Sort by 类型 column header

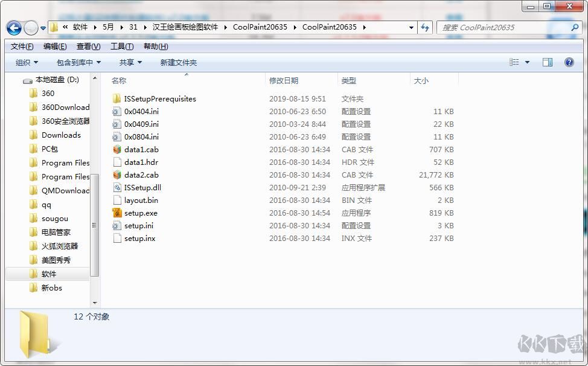[x=349, y=80]
